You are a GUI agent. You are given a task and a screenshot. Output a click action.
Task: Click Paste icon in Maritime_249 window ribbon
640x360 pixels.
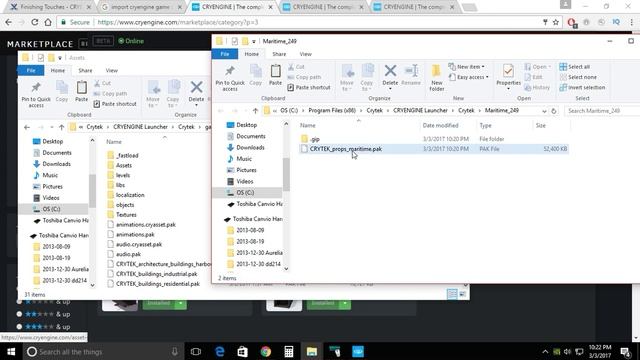pyautogui.click(x=276, y=75)
